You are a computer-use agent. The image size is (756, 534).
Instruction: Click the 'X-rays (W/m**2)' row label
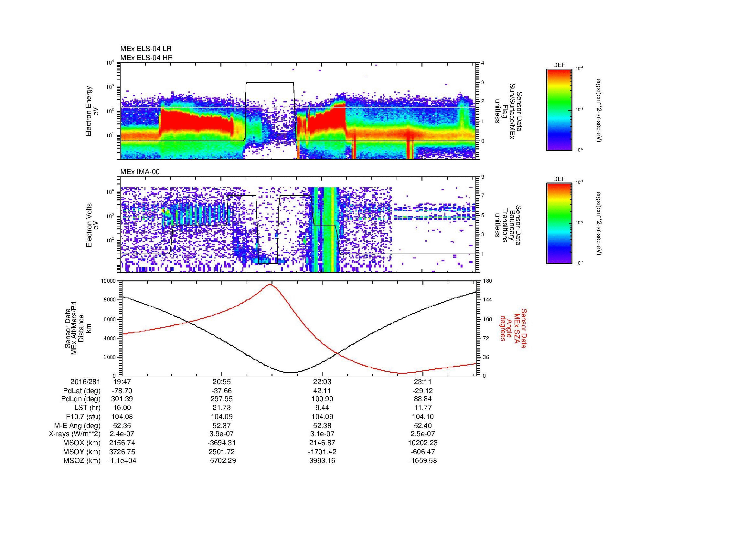pyautogui.click(x=75, y=434)
